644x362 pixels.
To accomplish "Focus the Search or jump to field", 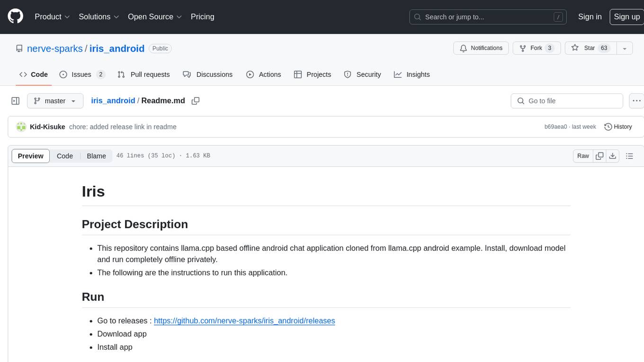I will [x=489, y=17].
